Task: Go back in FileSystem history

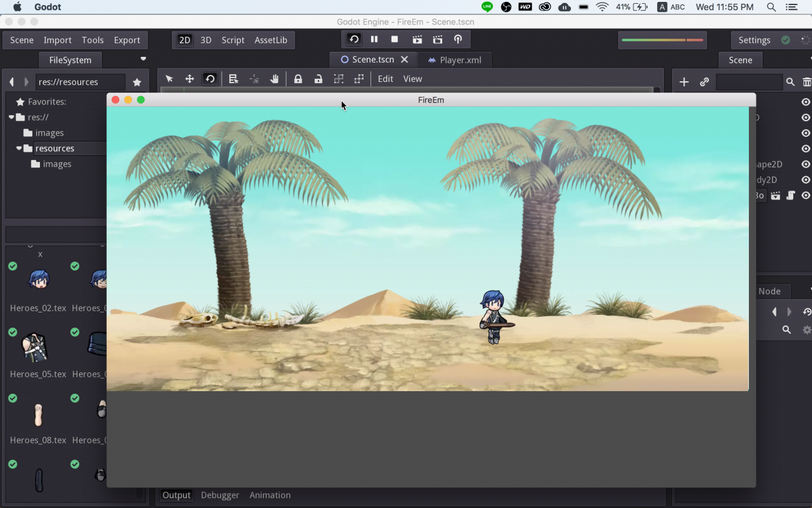Action: pos(11,82)
